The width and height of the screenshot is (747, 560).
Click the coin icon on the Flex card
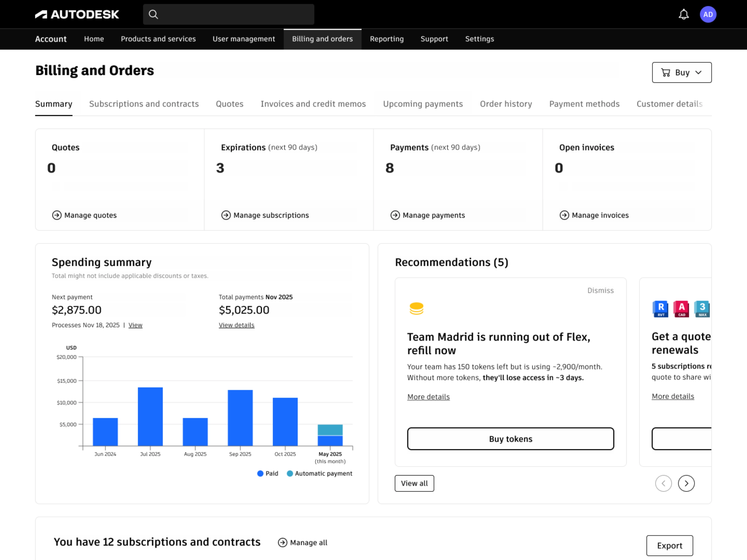tap(417, 308)
